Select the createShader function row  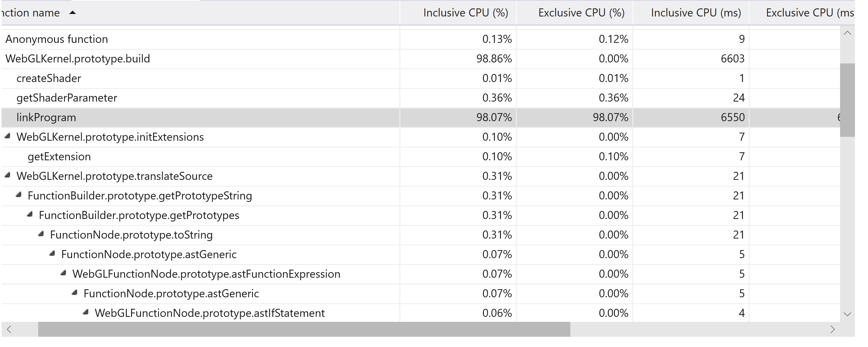click(202, 78)
